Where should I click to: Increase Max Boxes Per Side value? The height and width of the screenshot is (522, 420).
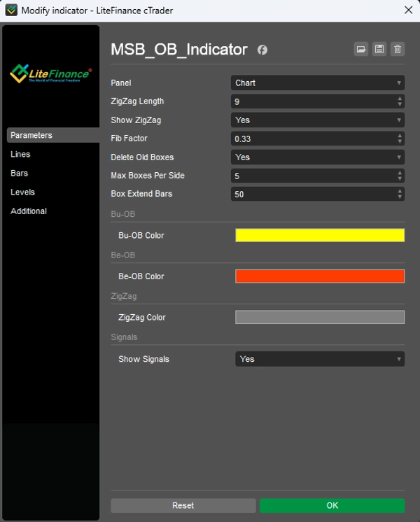[x=400, y=173]
